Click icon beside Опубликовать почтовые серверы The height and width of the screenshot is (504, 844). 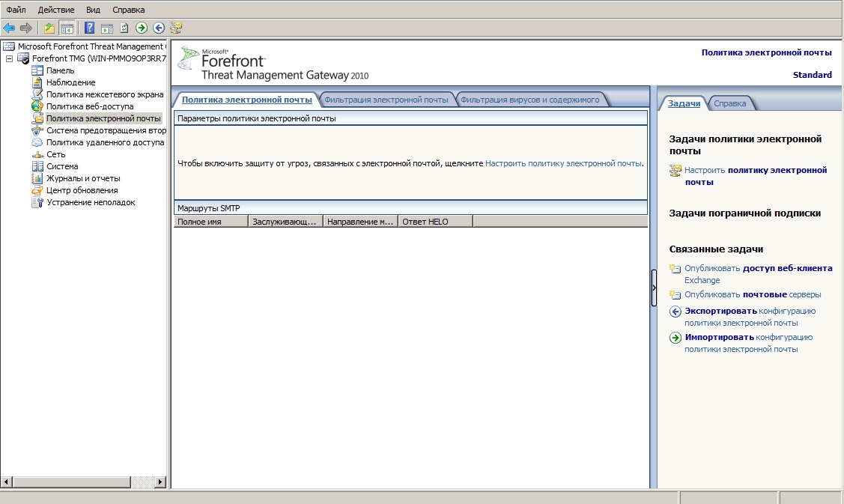pos(675,294)
